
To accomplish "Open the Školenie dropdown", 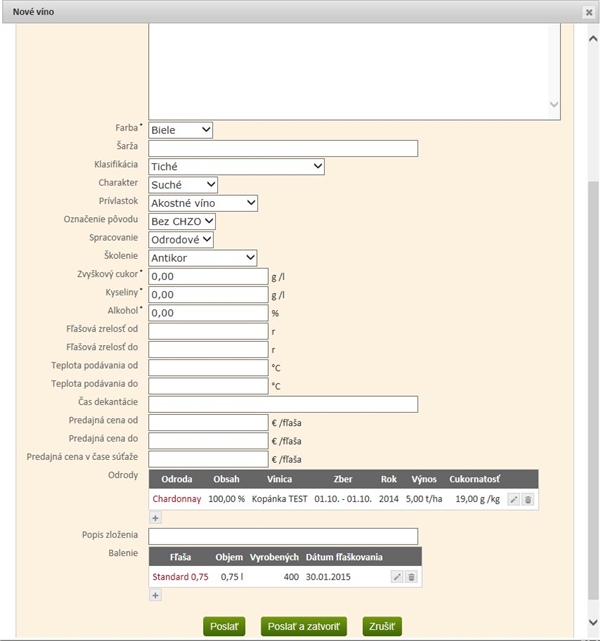I will coord(202,258).
